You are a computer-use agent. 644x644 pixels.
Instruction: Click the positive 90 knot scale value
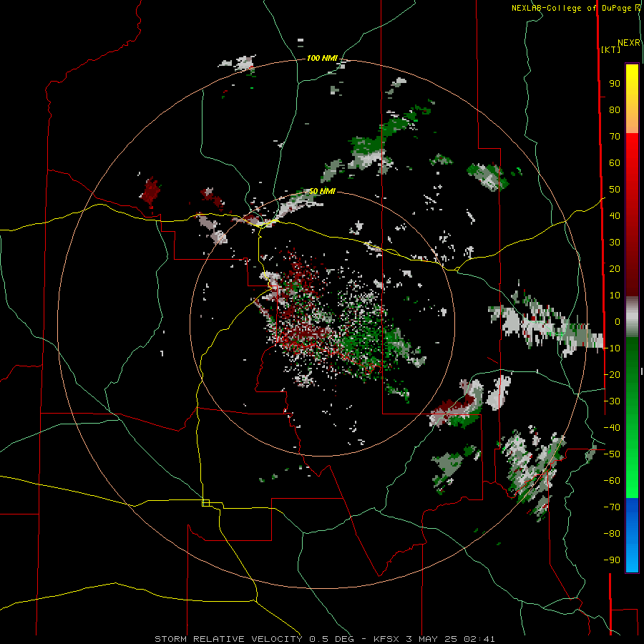[615, 84]
